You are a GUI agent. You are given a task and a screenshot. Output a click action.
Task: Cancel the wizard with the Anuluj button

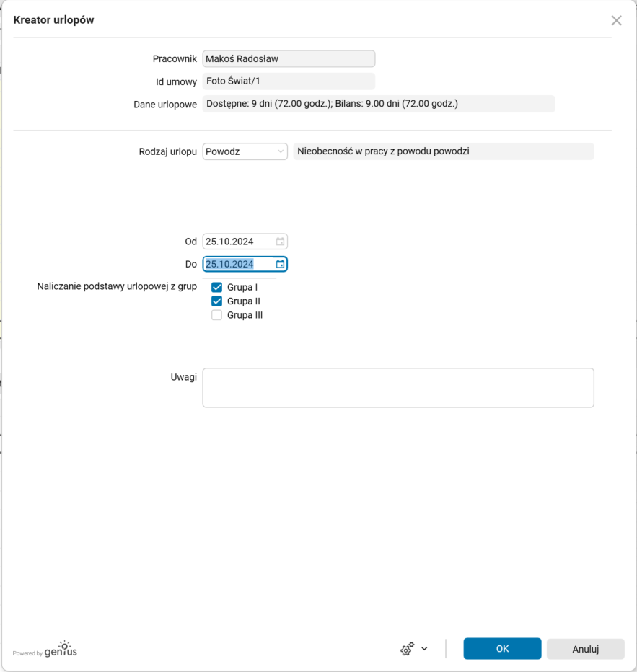[x=585, y=648]
